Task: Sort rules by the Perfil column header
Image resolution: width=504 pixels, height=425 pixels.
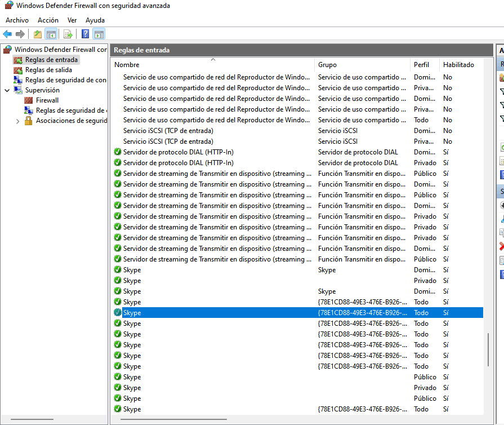Action: point(425,65)
